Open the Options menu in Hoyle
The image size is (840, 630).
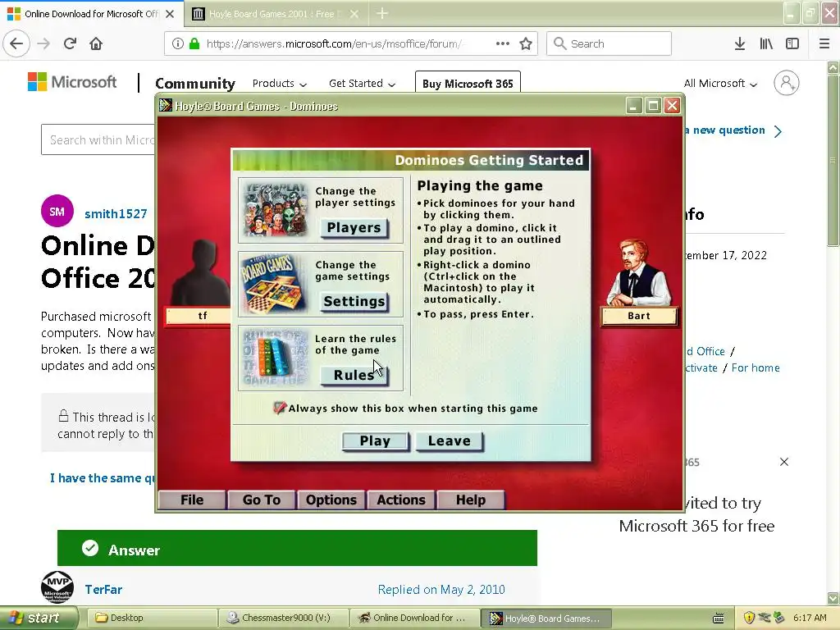coord(331,500)
